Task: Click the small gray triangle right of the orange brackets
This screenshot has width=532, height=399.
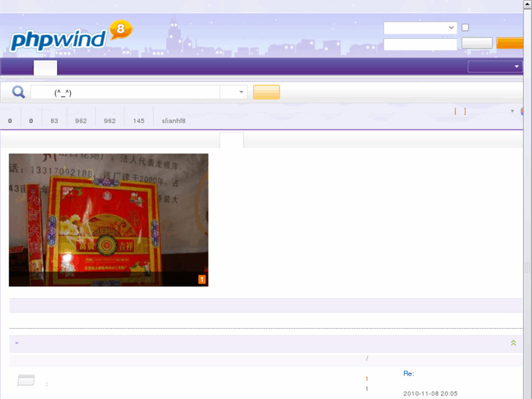Action: click(512, 111)
